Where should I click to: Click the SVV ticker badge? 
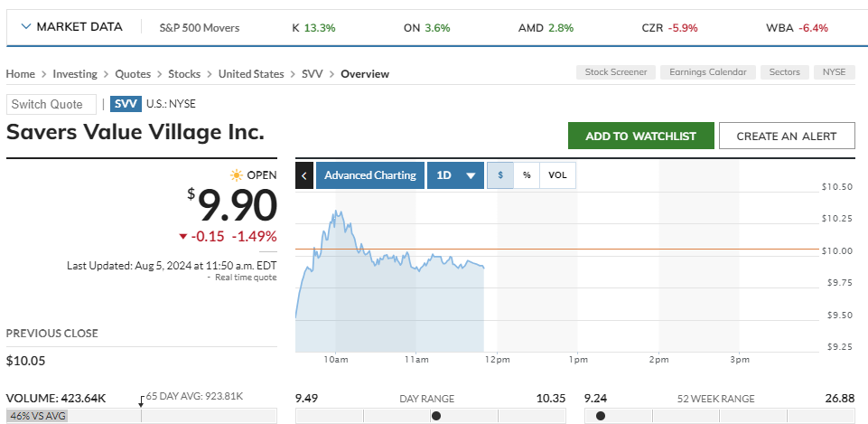[126, 104]
